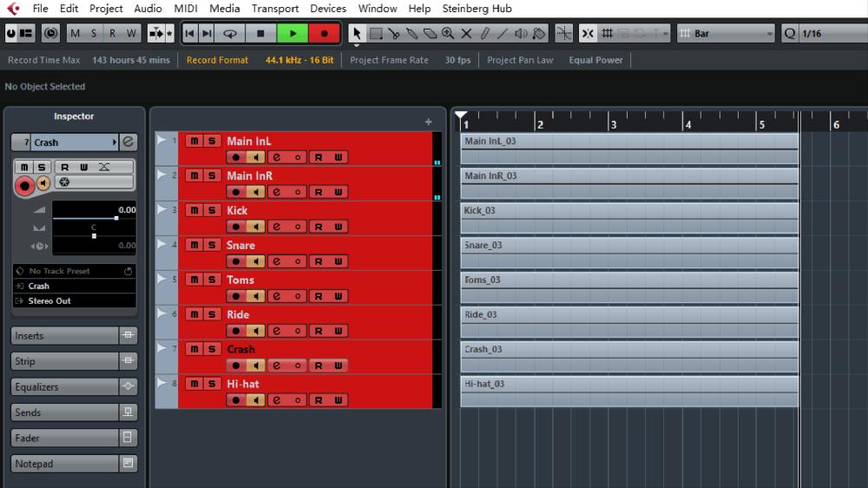Expand the Equalizers inspector section
The height and width of the screenshot is (488, 868).
(x=65, y=387)
